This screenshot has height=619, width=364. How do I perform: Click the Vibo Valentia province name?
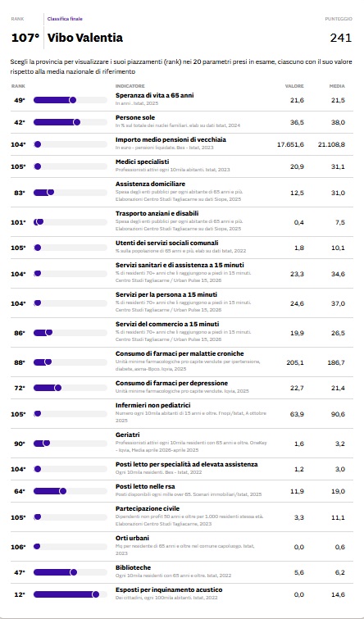(x=85, y=38)
